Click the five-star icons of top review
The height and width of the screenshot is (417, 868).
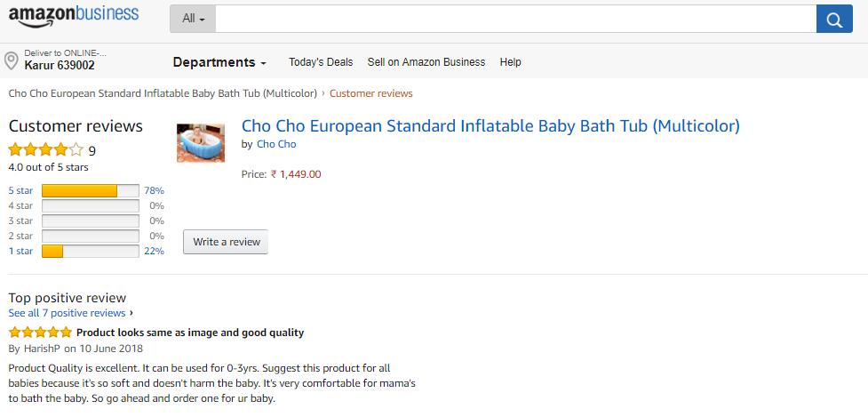40,333
